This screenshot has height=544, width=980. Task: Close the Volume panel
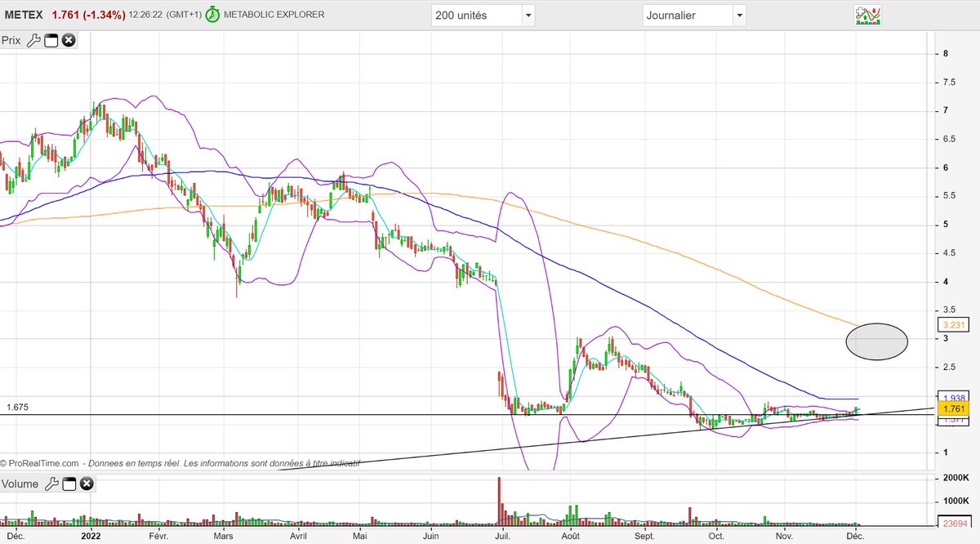pyautogui.click(x=86, y=484)
